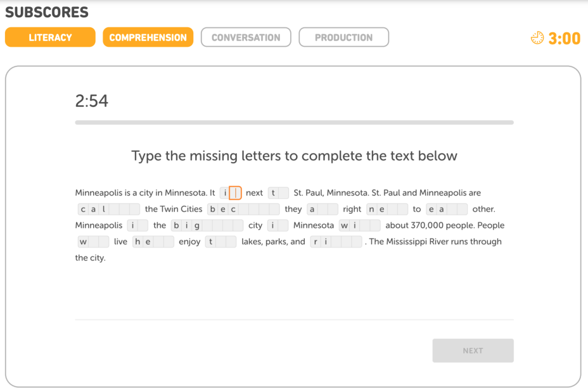
Task: Click the blank in word 'to' before St. Paul
Action: (283, 193)
